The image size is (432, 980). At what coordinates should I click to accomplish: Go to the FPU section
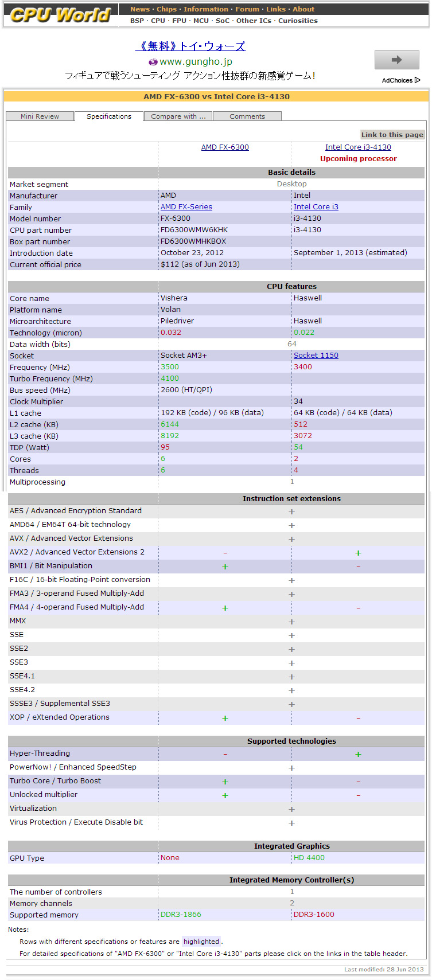(179, 21)
